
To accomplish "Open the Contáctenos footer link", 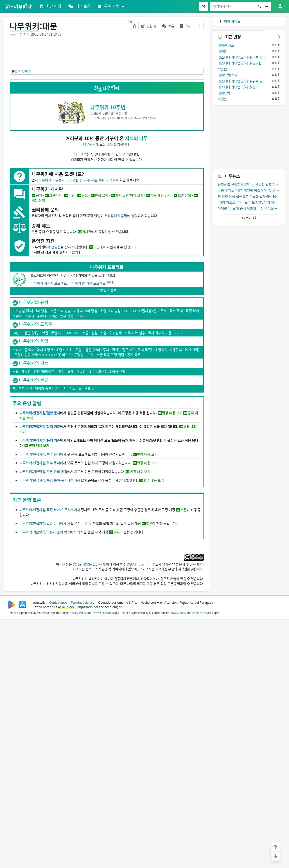I will pyautogui.click(x=58, y=603).
